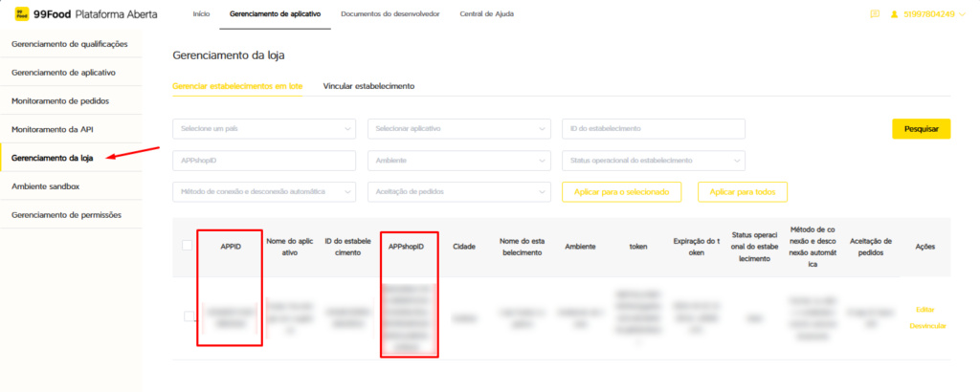The height and width of the screenshot is (392, 980).
Task: Switch to 'Vincular estabelecimento' tab
Action: pos(368,86)
